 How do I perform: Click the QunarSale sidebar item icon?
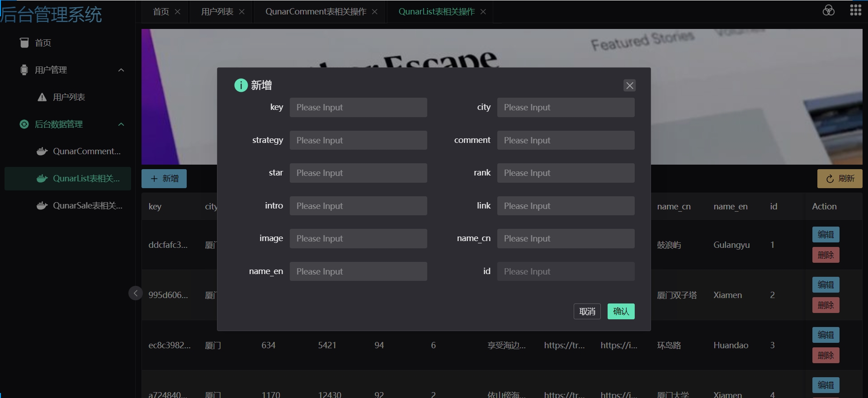[x=42, y=205]
